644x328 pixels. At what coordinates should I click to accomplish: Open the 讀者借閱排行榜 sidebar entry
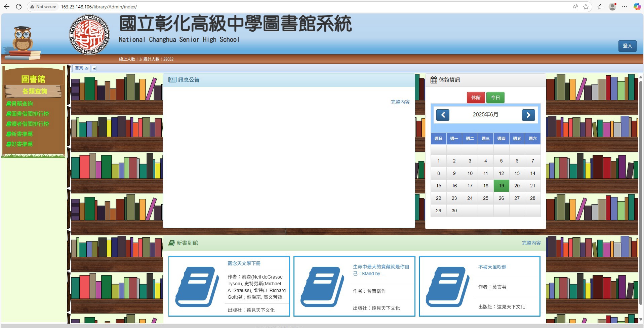click(29, 124)
